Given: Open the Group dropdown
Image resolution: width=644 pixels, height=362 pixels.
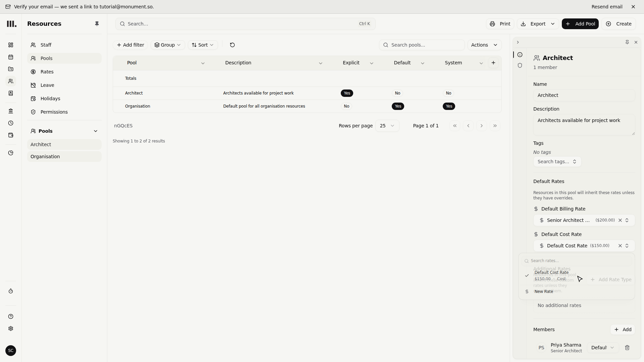Looking at the screenshot, I should click(167, 45).
